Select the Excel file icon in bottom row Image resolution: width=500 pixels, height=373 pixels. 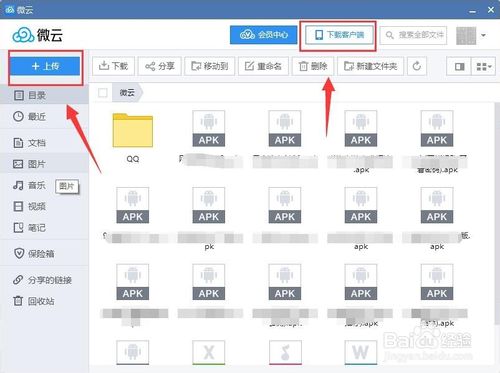[x=209, y=352]
